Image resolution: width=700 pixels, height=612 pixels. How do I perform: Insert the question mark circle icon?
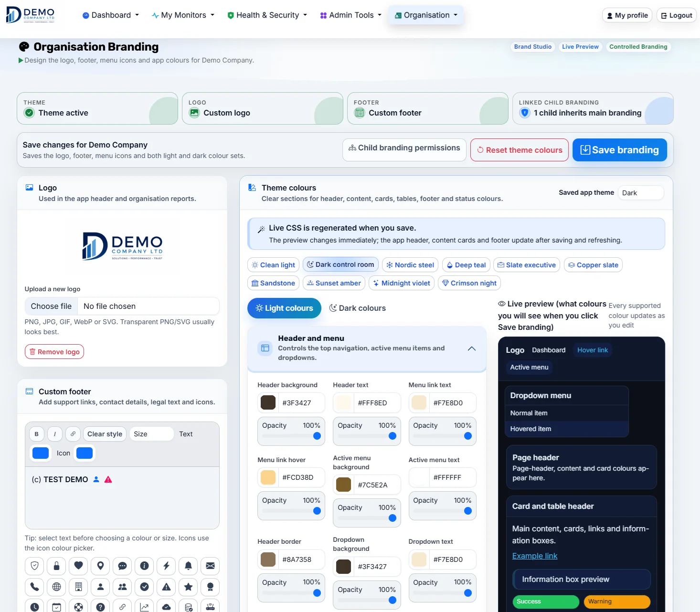[x=100, y=607]
